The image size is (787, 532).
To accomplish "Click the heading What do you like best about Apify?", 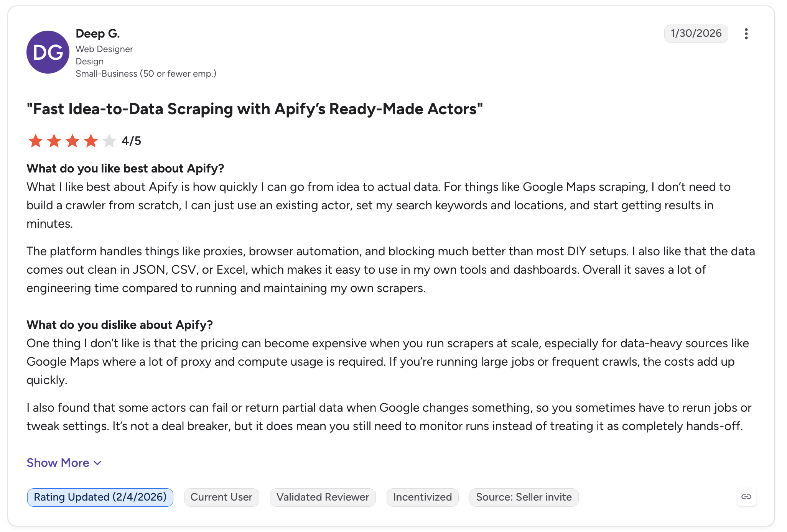I will point(125,169).
